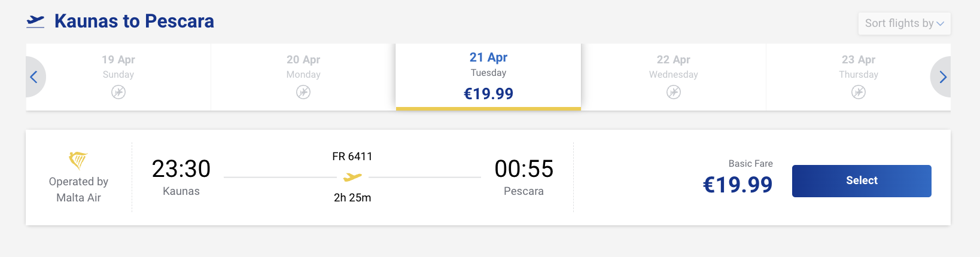Screen dimensions: 980x257
Task: Click the Basic Fare €19.99 price
Action: click(x=738, y=185)
